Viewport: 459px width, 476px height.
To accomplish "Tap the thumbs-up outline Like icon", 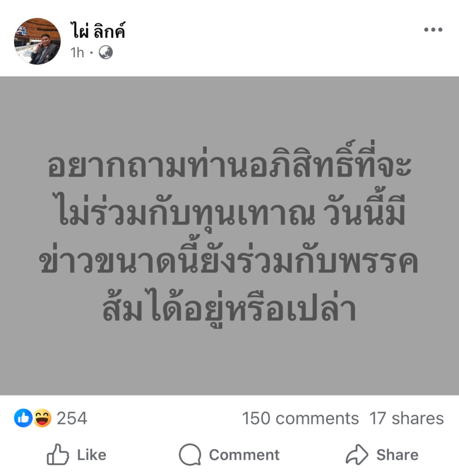I will click(58, 455).
